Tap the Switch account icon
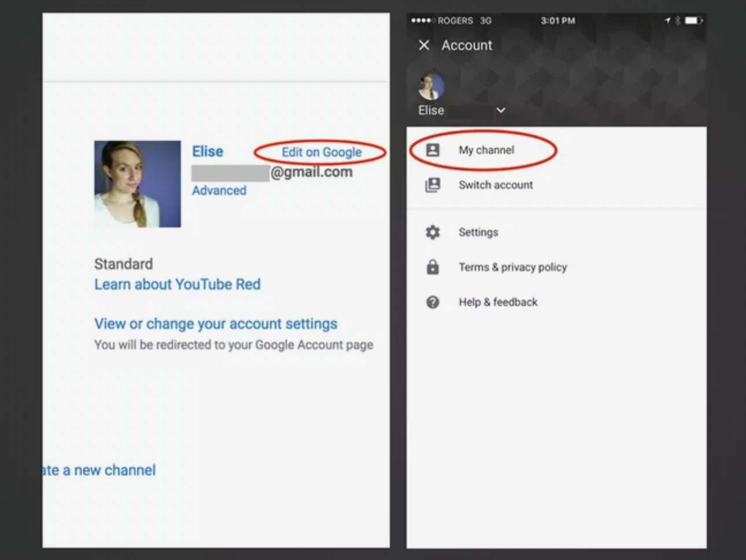 tap(433, 185)
